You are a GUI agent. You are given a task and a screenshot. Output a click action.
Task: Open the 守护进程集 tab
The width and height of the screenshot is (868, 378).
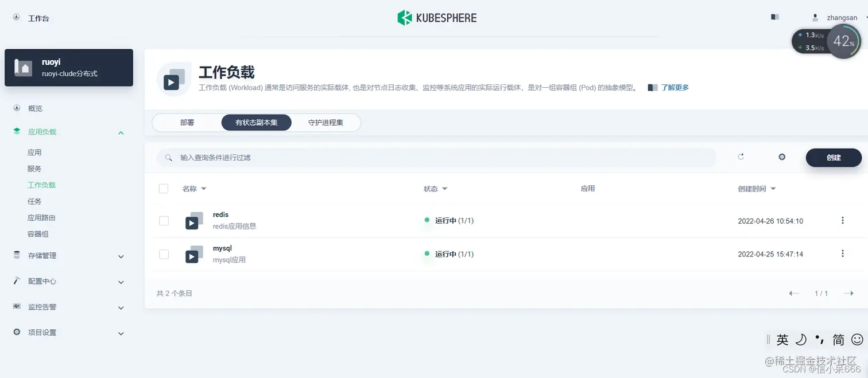pos(327,122)
